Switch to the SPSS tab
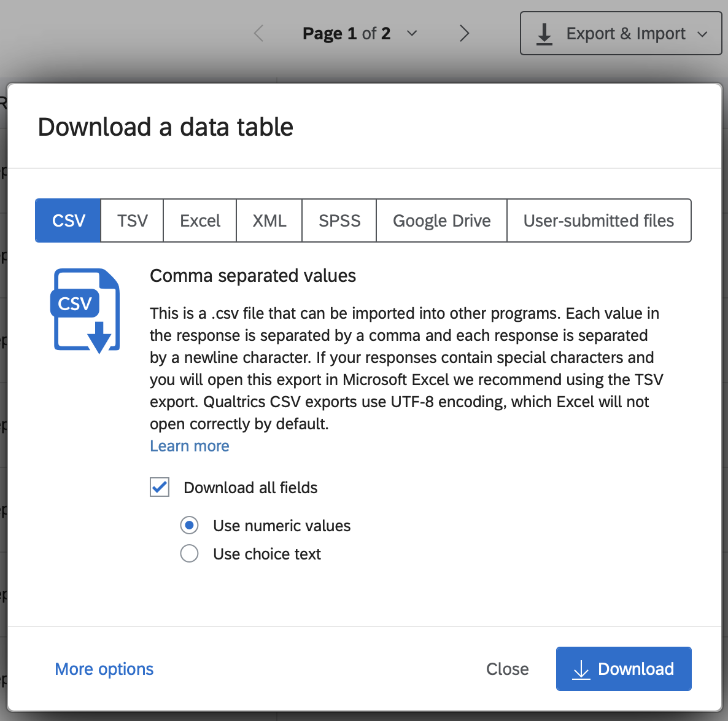 coord(339,220)
